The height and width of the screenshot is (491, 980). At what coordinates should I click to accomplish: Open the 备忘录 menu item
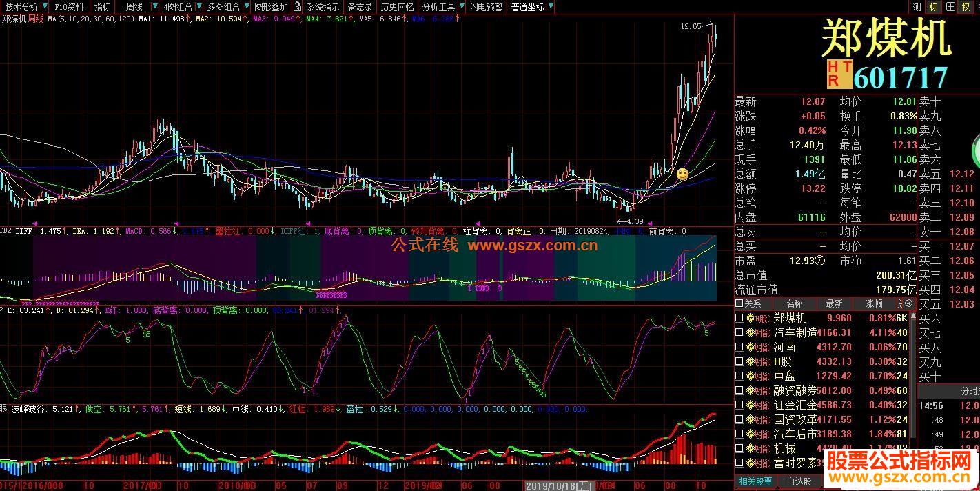click(360, 7)
